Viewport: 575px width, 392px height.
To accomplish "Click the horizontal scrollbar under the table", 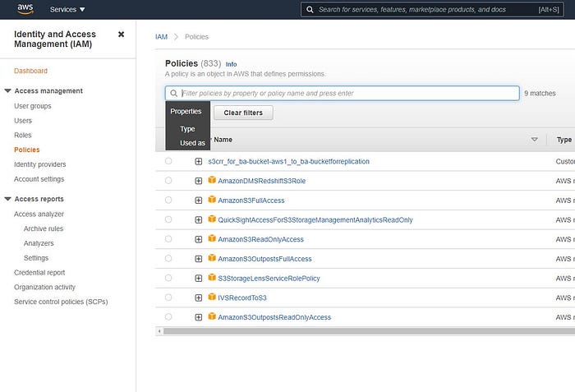I will pos(361,331).
